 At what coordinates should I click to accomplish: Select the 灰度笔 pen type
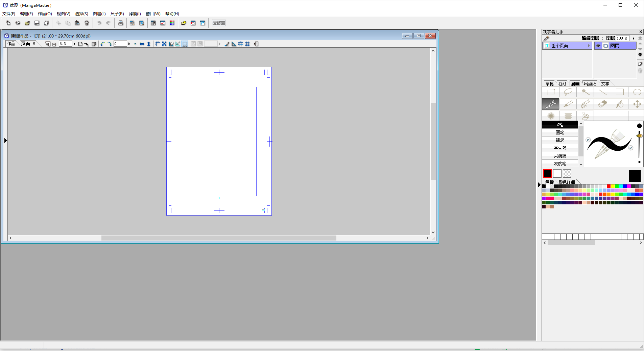point(560,164)
